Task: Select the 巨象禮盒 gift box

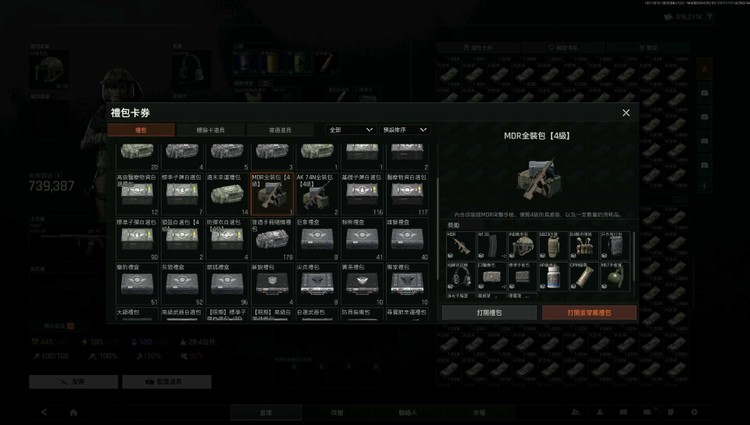Action: point(317,239)
